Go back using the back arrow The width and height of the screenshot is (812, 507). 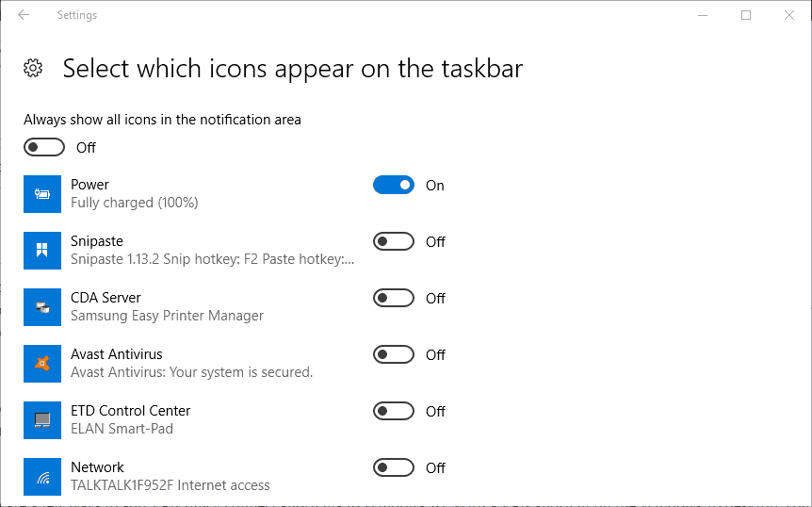[24, 15]
